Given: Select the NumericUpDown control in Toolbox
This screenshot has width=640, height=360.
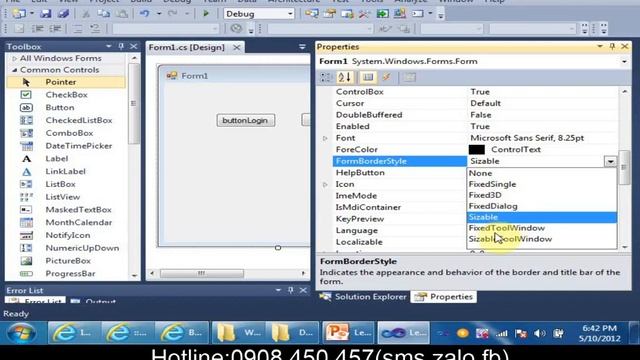Looking at the screenshot, I should click(x=66, y=248).
